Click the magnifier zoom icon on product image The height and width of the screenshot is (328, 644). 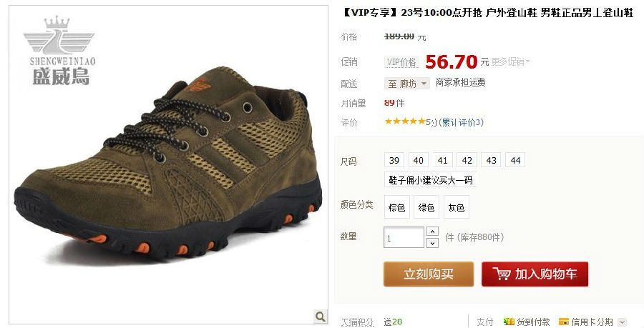click(321, 316)
